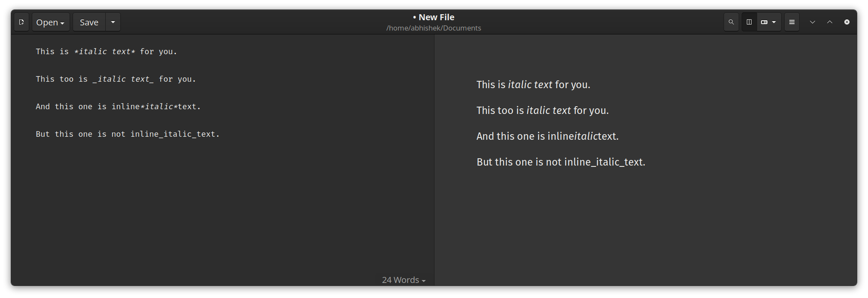This screenshot has height=298, width=868.
Task: Create a new document
Action: coord(21,22)
